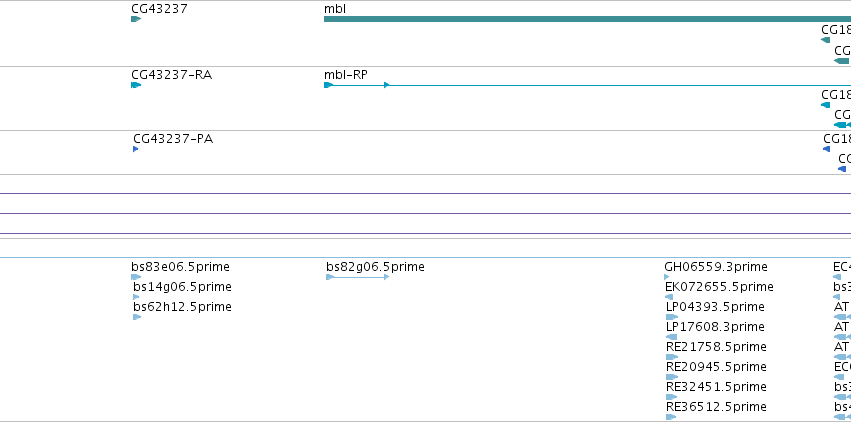Click the CG43237 gene arrow glyph
This screenshot has height=422, width=851.
pos(136,19)
